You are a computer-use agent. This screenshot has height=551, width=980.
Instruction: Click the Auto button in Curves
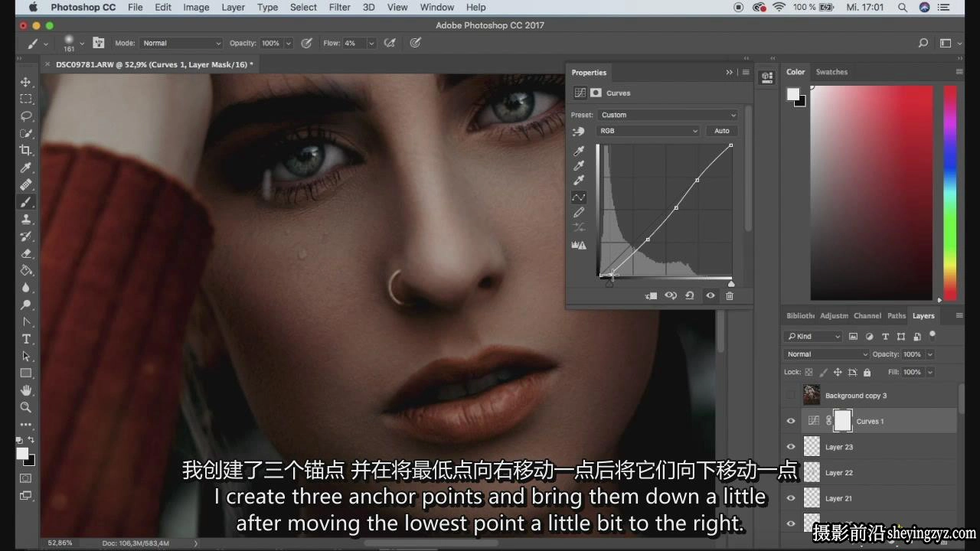coord(722,131)
